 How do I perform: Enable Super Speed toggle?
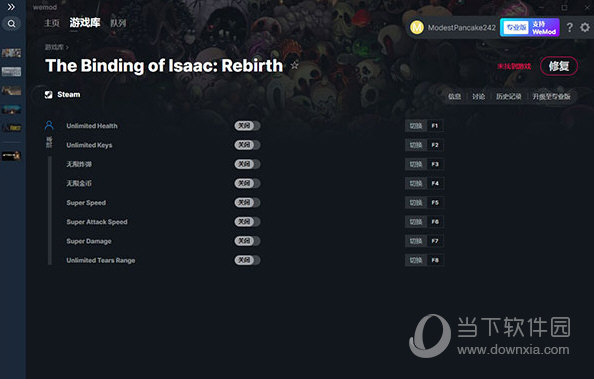pos(247,202)
